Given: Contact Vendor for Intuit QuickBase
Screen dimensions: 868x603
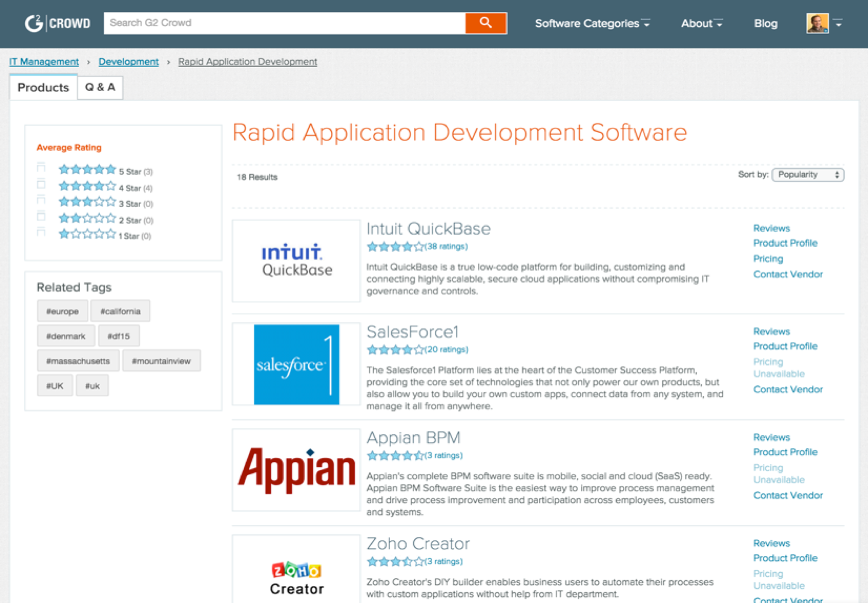Looking at the screenshot, I should pos(788,275).
